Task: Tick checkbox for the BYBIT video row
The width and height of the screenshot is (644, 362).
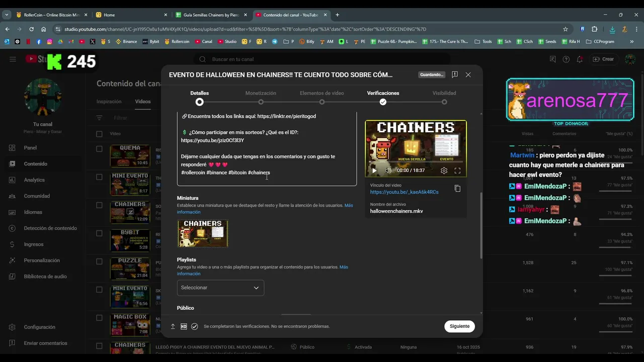Action: [99, 233]
